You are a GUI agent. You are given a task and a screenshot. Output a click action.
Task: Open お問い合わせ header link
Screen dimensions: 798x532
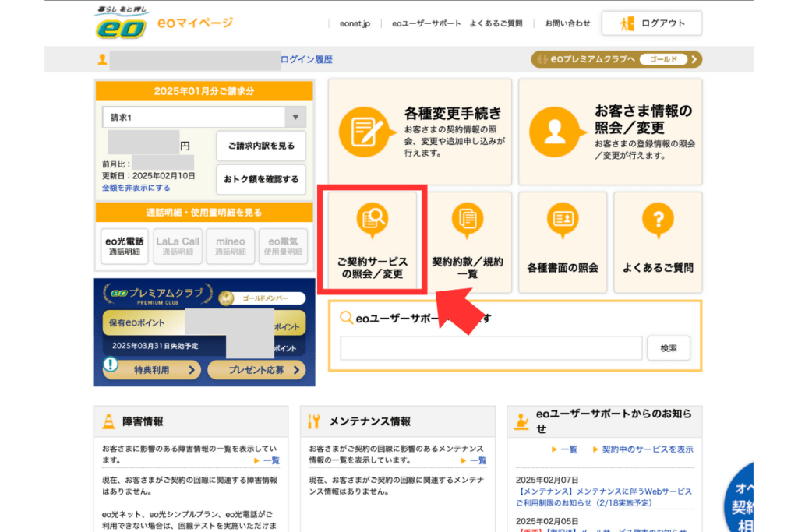point(567,23)
